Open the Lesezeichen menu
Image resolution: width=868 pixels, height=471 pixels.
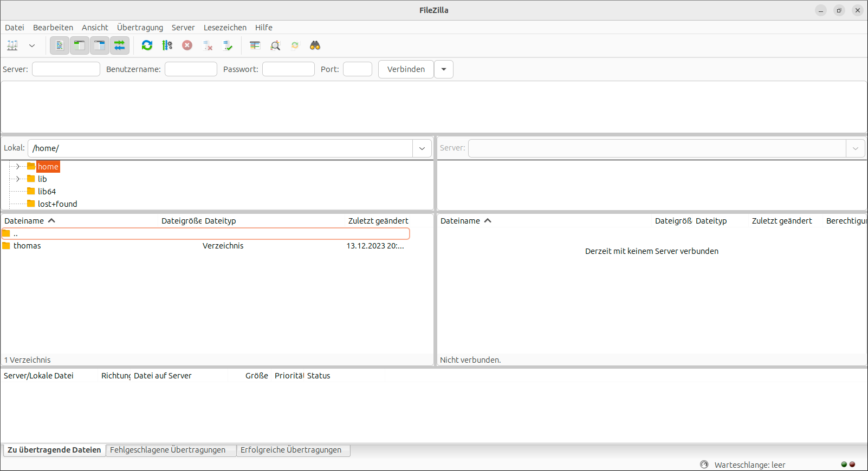[225, 28]
